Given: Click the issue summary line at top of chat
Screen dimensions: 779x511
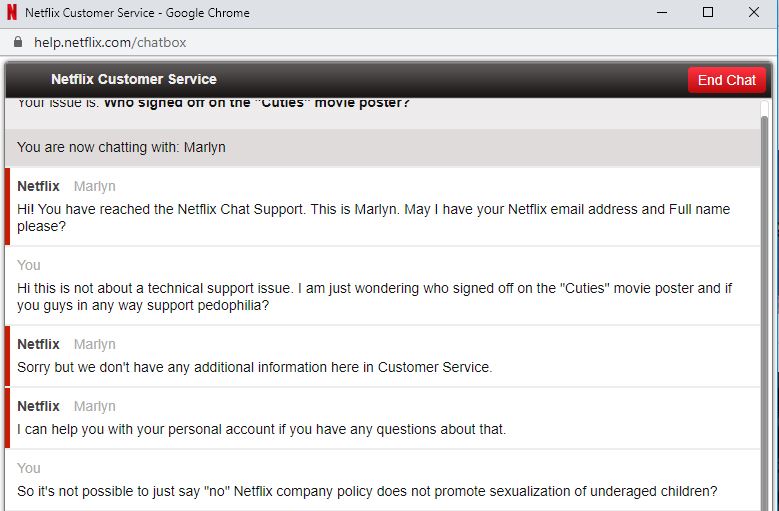Looking at the screenshot, I should (214, 103).
